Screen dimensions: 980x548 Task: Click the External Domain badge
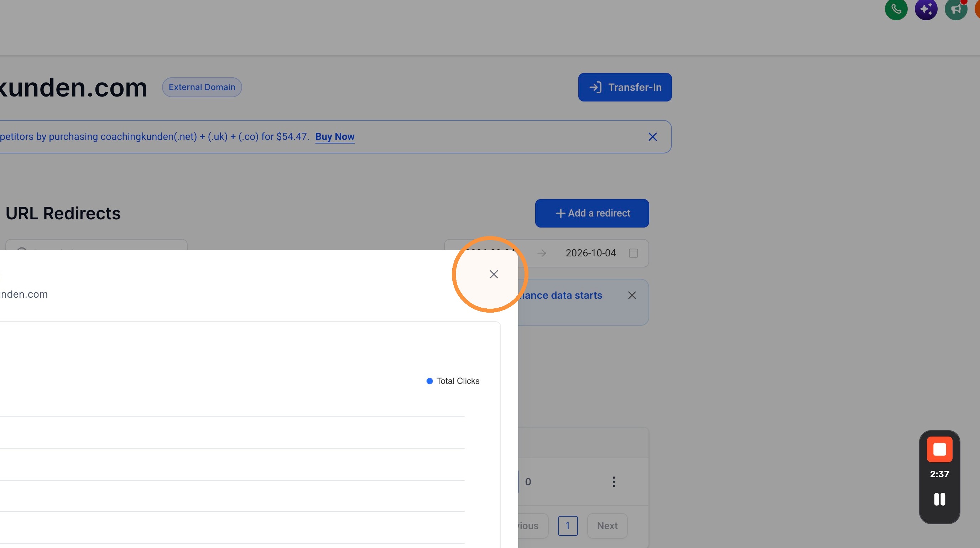click(202, 87)
